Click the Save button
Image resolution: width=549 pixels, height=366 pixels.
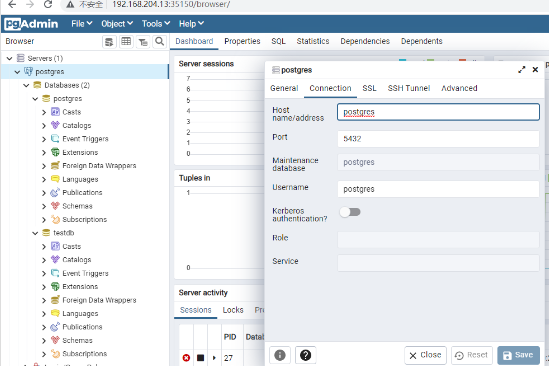click(x=519, y=355)
